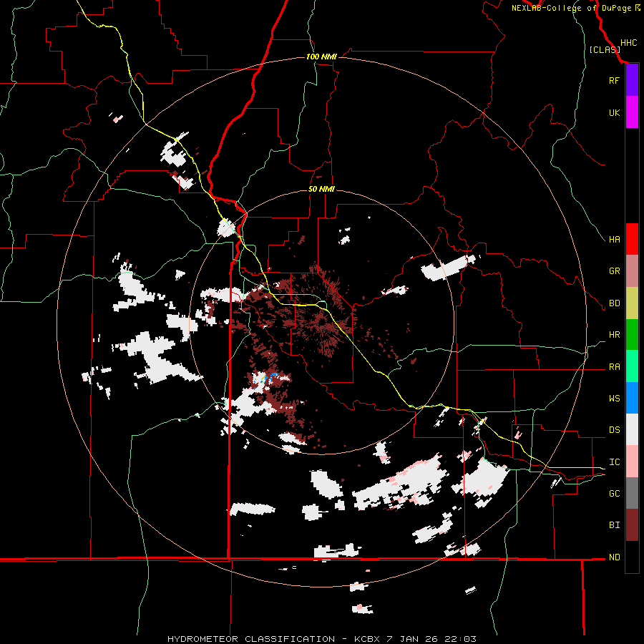Select the GR legend label

(x=614, y=271)
